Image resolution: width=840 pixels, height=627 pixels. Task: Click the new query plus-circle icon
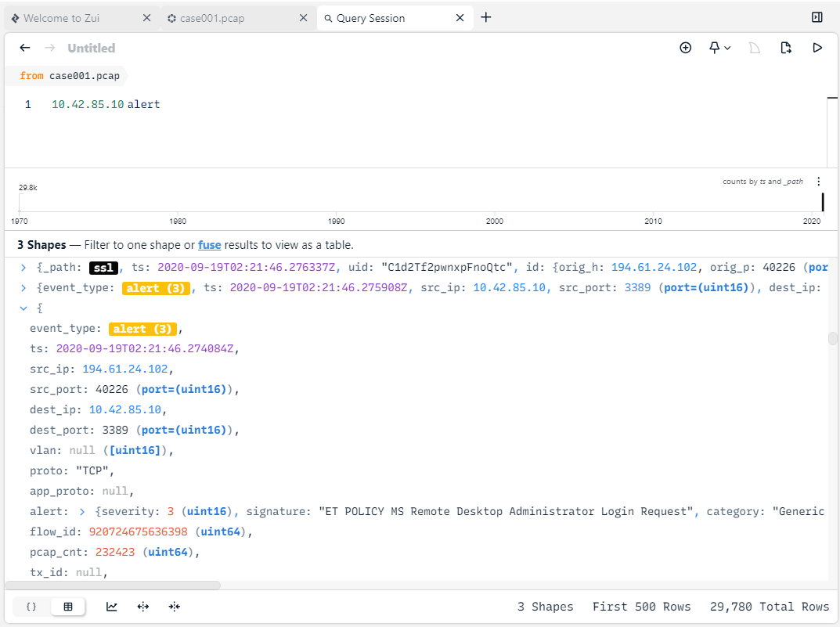point(686,48)
